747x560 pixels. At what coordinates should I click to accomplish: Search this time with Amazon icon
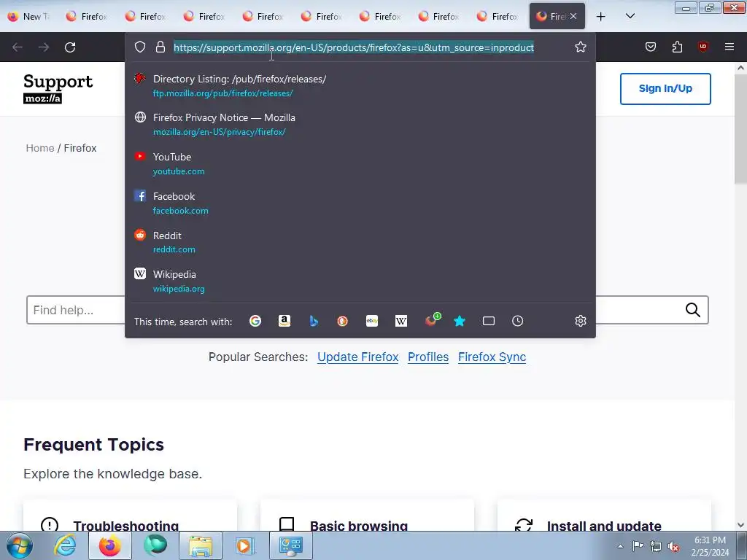click(x=285, y=321)
